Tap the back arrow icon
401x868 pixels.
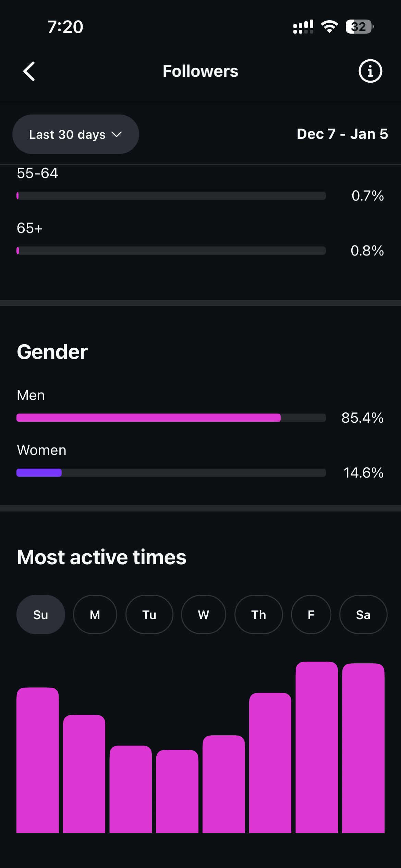tap(29, 71)
